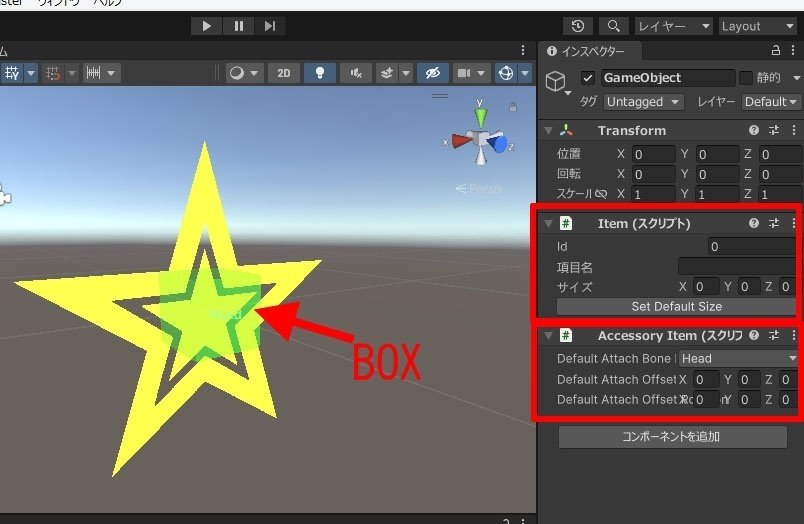Screen dimensions: 804x524
Task: Collapse the Transform component
Action: coord(548,131)
